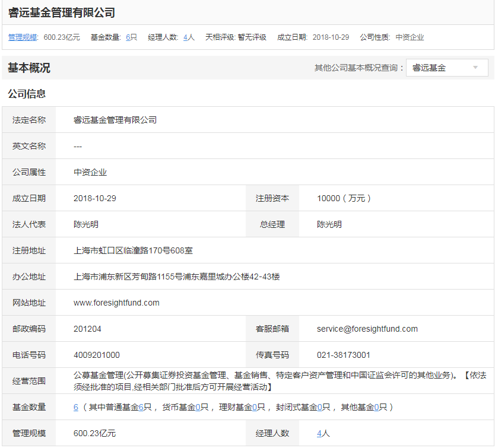Viewport: 495px width, 448px height.
Task: Open the 普通基金 count link
Action: pyautogui.click(x=141, y=407)
